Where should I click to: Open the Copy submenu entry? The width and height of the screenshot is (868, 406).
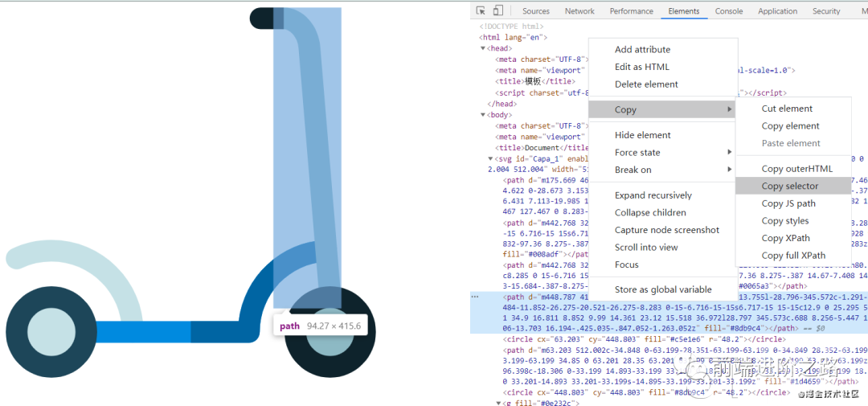pos(661,109)
